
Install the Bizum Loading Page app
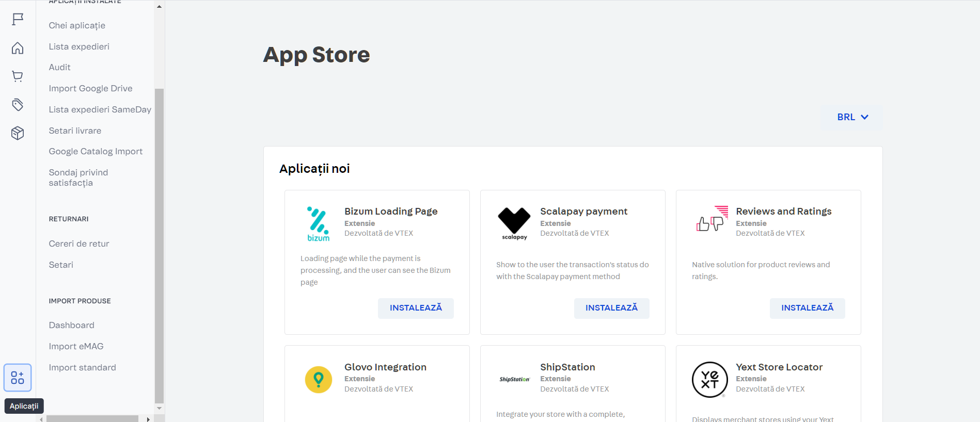coord(416,308)
